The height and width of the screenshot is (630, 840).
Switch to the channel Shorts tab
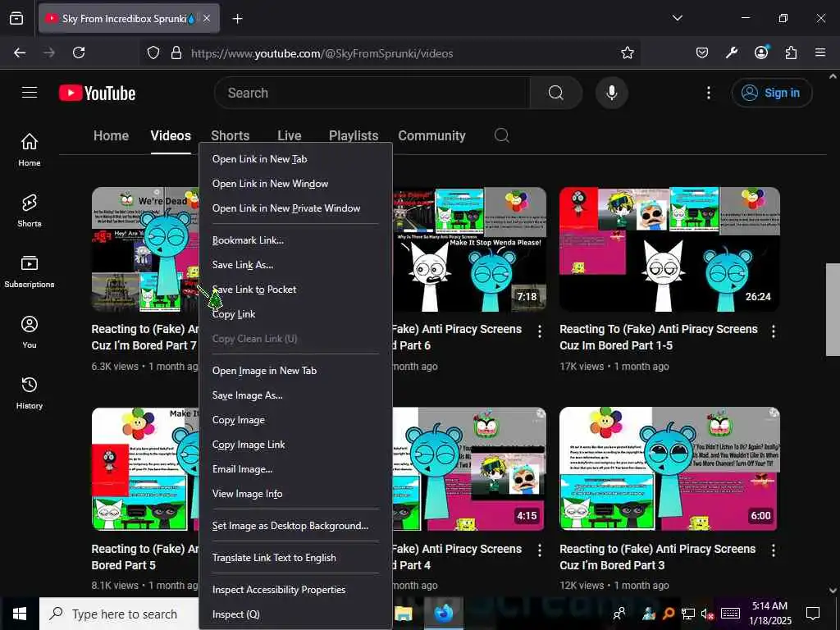[x=231, y=135]
